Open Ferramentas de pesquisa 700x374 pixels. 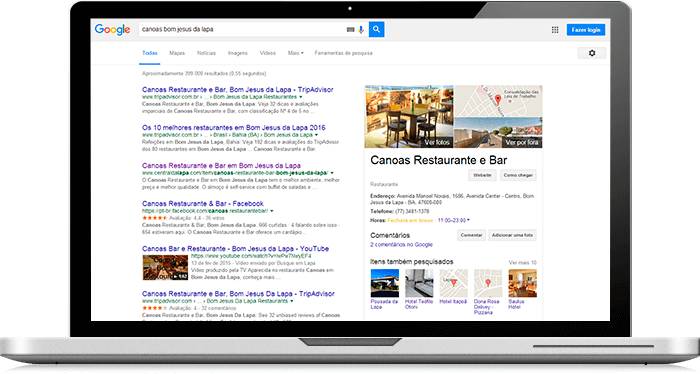coord(343,53)
